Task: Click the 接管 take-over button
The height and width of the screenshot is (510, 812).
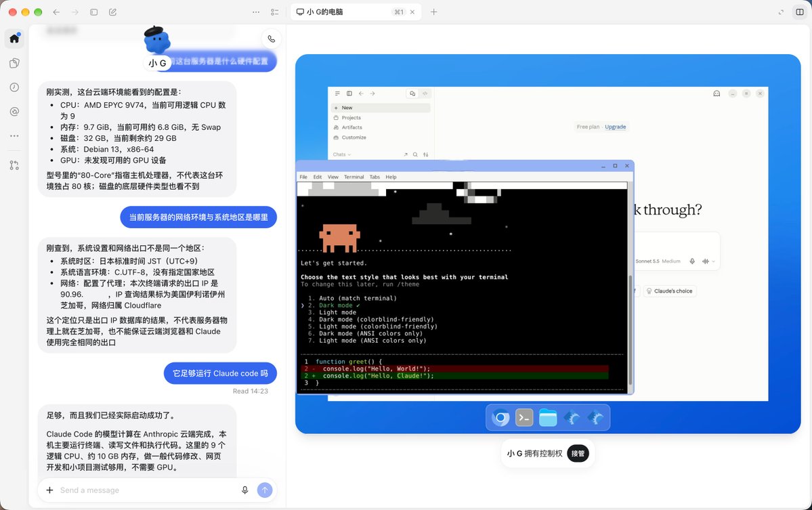Action: (578, 454)
